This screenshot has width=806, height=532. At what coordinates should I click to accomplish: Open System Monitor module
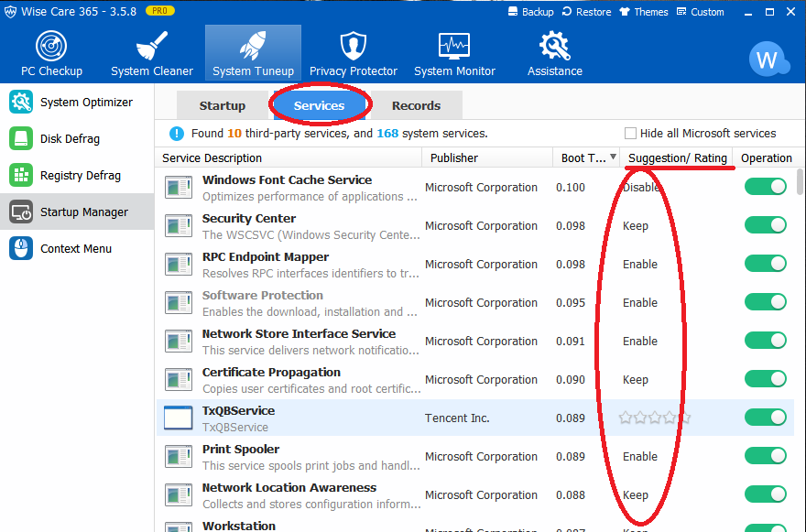tap(454, 53)
